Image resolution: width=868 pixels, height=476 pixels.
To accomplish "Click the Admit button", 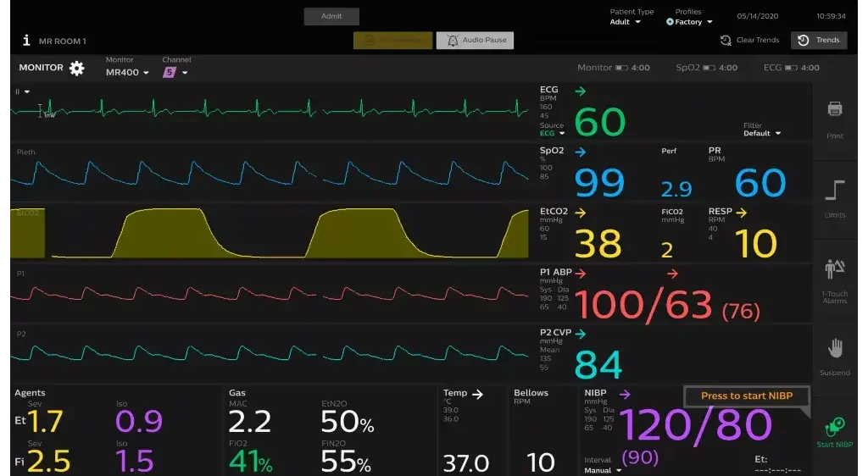I will click(x=331, y=16).
